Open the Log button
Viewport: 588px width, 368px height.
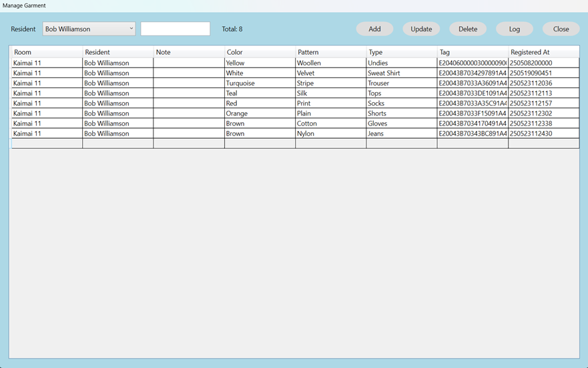(514, 29)
